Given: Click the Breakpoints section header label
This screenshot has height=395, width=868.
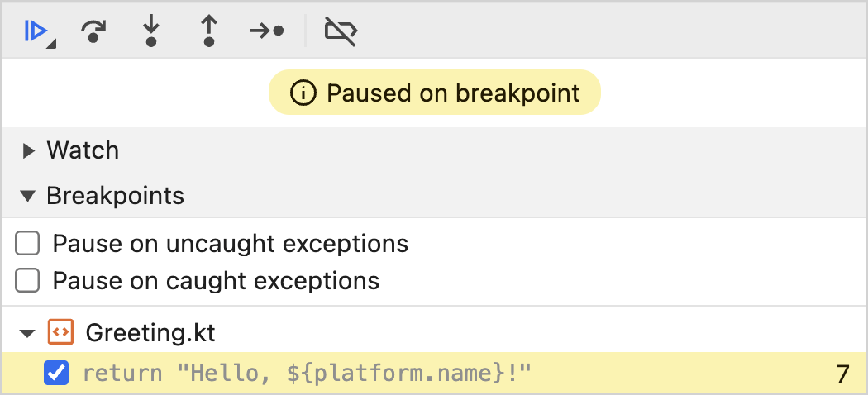Looking at the screenshot, I should [115, 196].
